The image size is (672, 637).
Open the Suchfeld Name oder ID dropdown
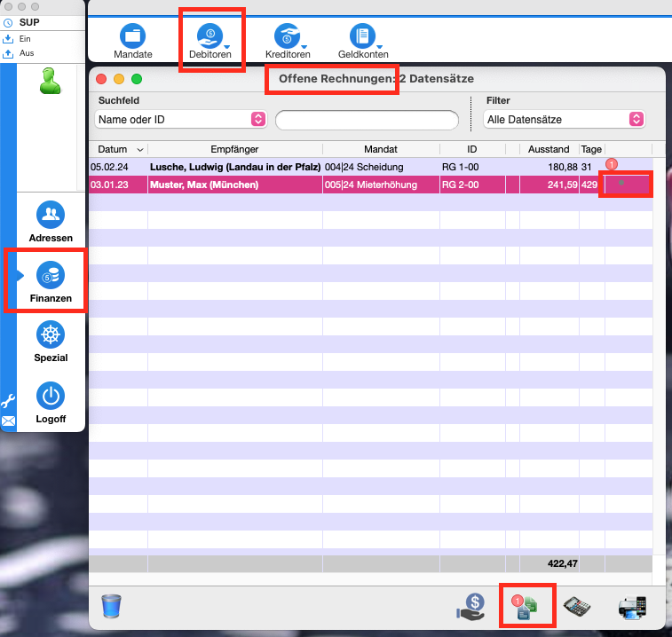click(180, 120)
